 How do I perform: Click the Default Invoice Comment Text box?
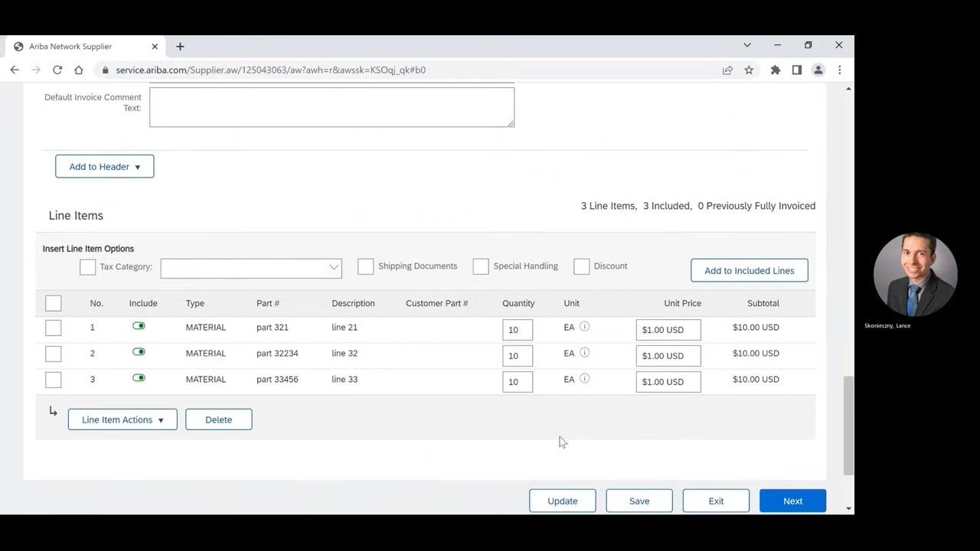point(332,107)
